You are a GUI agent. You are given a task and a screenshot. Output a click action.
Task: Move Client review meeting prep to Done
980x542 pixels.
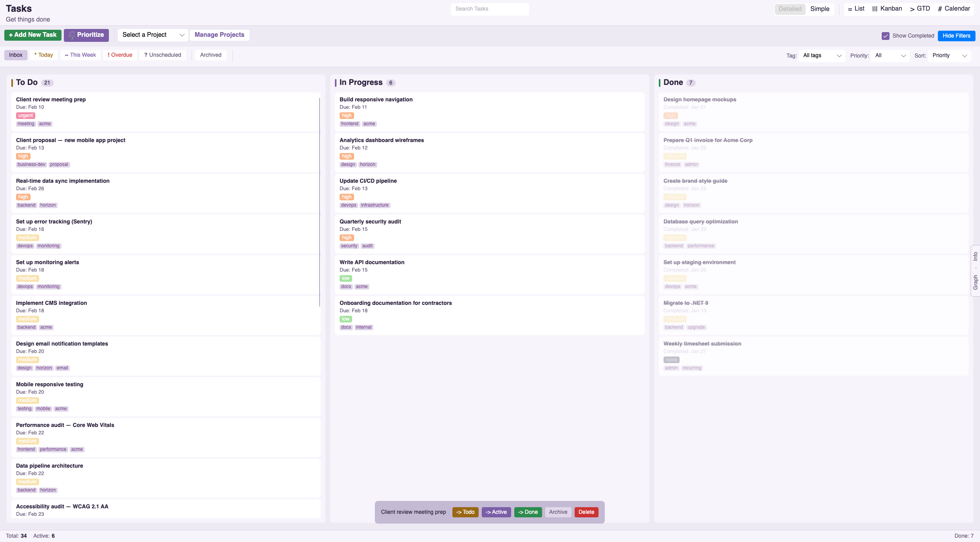528,512
